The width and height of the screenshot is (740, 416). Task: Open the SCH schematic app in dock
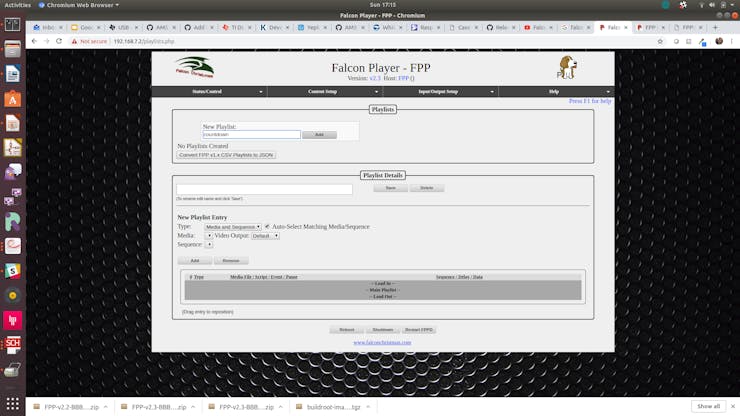[x=13, y=345]
